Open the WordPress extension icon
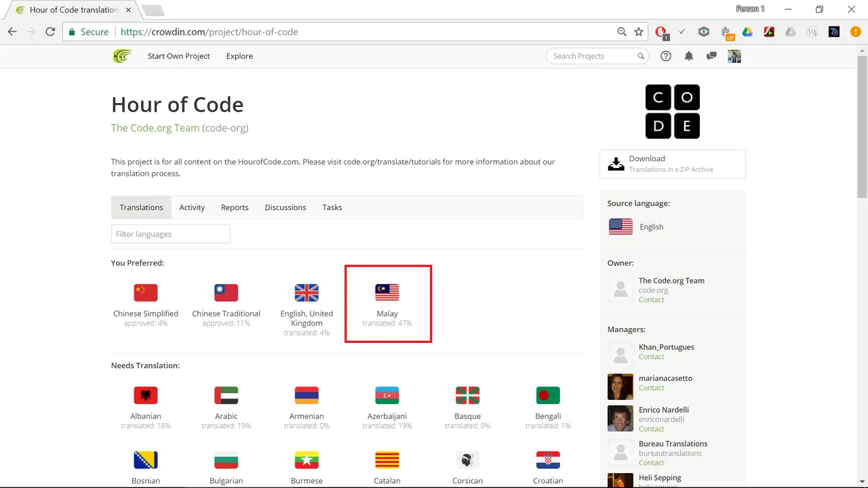 pos(812,32)
